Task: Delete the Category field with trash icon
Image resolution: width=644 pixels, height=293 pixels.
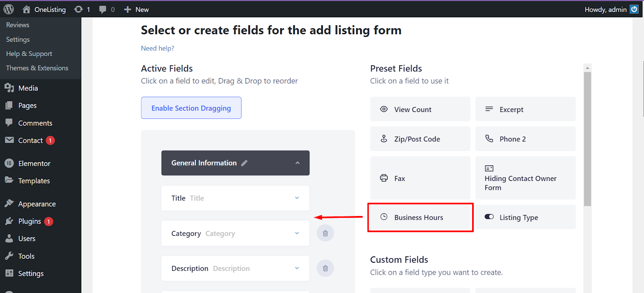Action: [x=325, y=233]
